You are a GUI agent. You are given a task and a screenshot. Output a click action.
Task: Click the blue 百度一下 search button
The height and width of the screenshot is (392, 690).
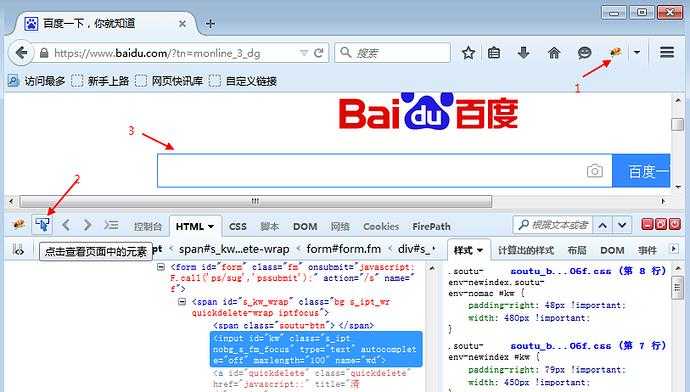click(641, 171)
